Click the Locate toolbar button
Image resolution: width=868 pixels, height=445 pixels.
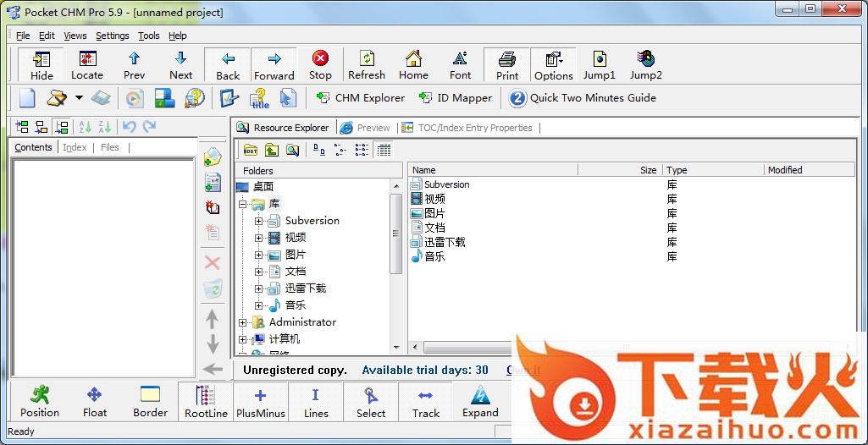pyautogui.click(x=87, y=65)
